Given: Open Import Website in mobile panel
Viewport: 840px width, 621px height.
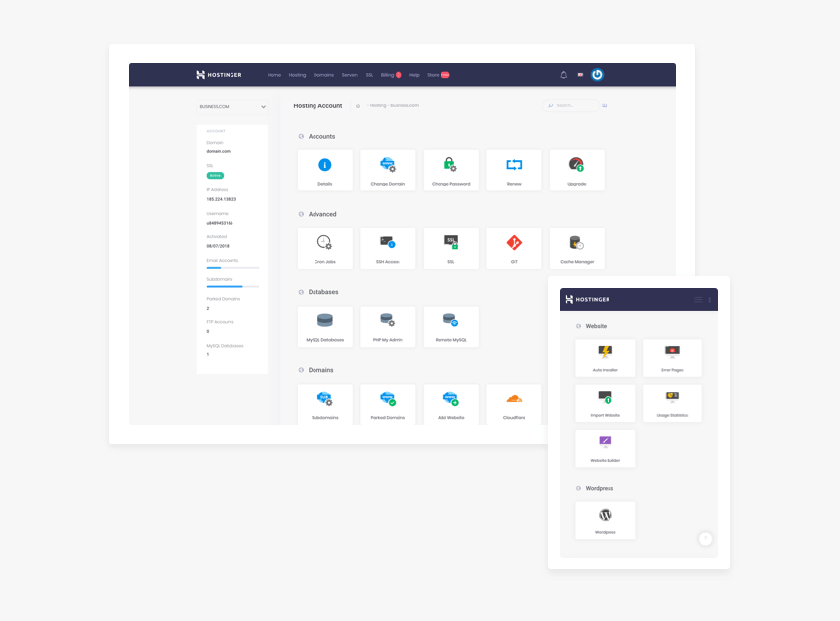Looking at the screenshot, I should [x=605, y=402].
